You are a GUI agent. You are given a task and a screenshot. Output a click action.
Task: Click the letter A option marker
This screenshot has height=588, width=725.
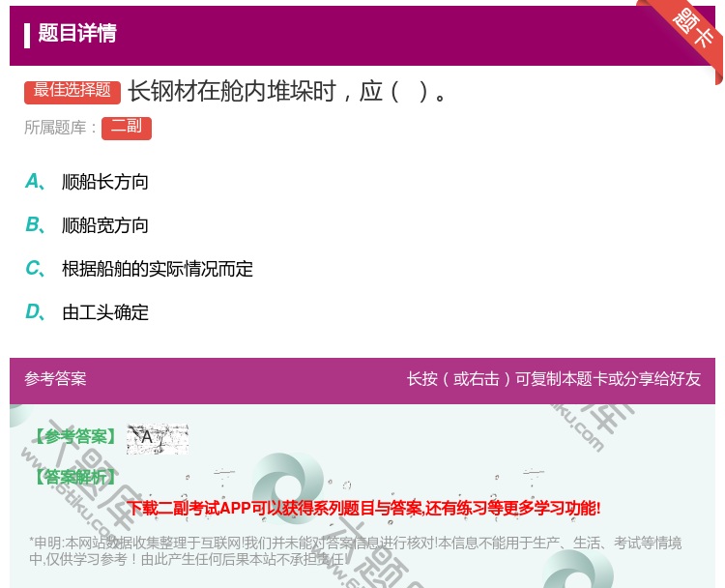35,182
